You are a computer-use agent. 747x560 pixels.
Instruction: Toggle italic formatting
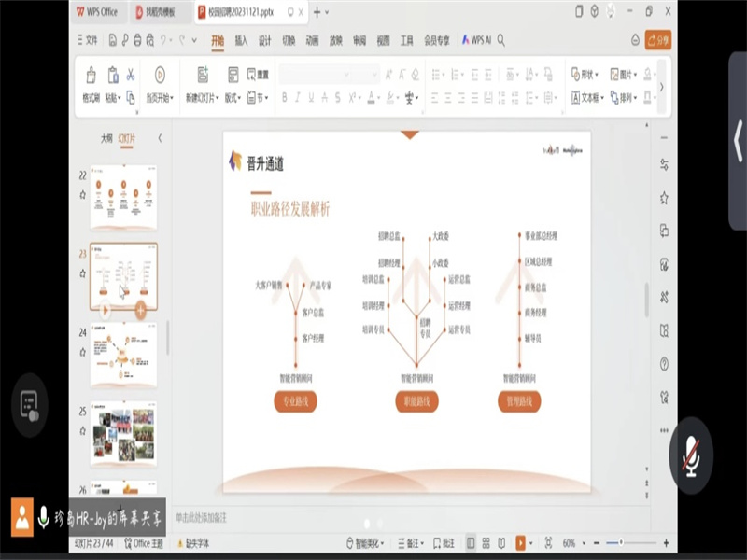[298, 97]
